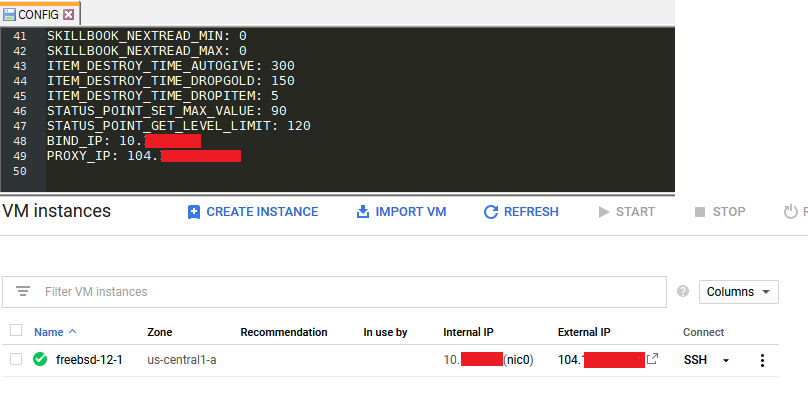
Task: Click STATUS_POINT_SET_MAX_VALUE line
Action: click(x=167, y=111)
